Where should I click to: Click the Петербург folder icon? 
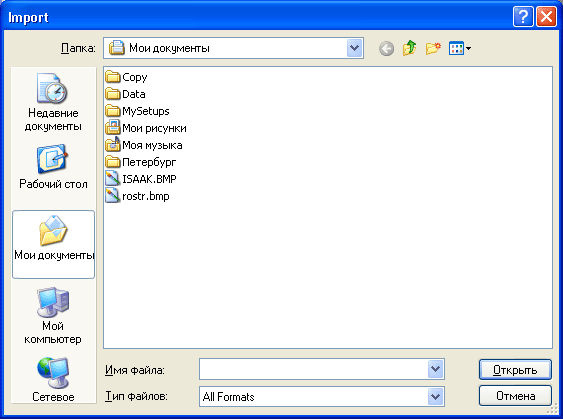click(113, 162)
